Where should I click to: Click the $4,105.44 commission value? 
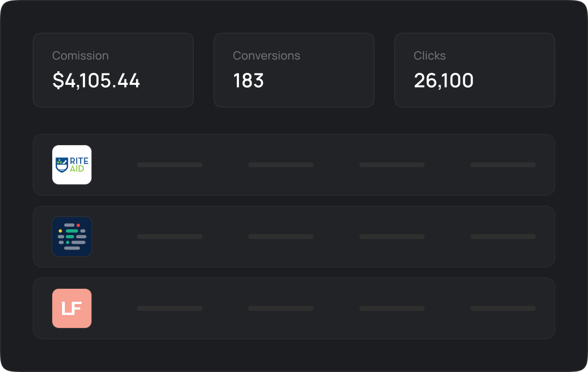(x=96, y=80)
